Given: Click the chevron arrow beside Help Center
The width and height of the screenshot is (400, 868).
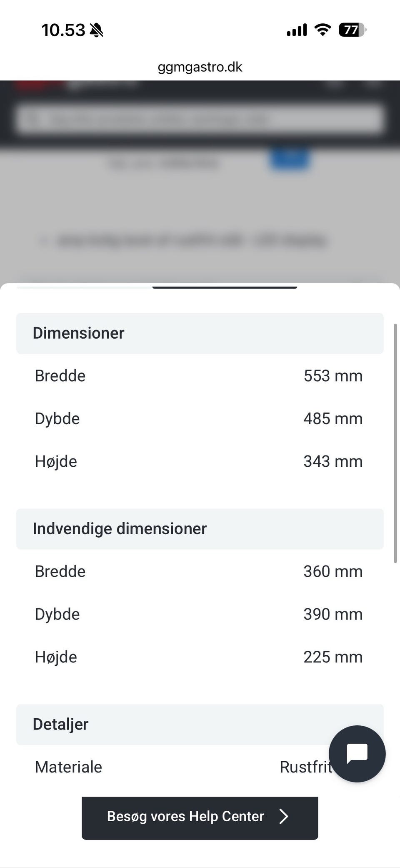Looking at the screenshot, I should click(284, 816).
